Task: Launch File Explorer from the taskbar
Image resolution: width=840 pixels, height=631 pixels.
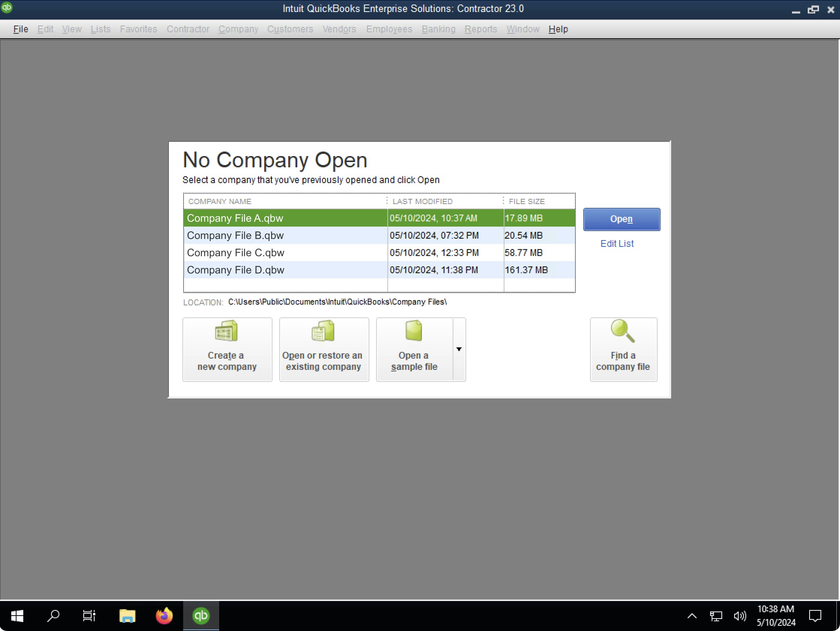Action: [127, 616]
